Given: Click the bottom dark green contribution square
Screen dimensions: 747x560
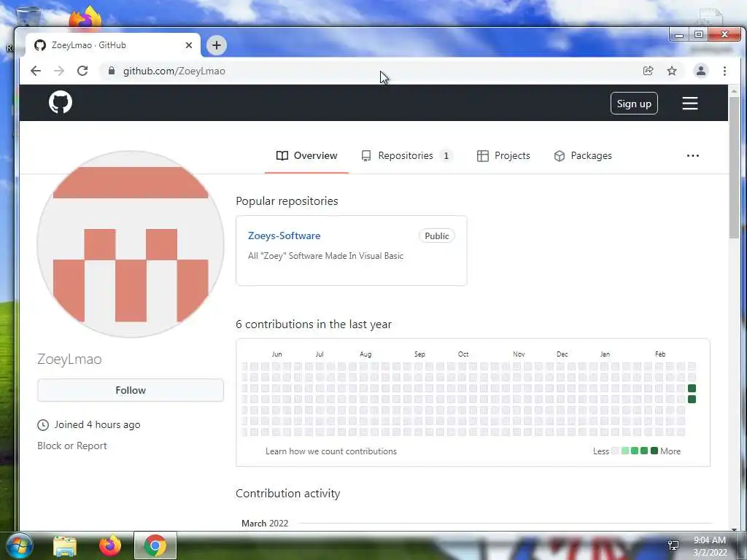Looking at the screenshot, I should coord(692,399).
